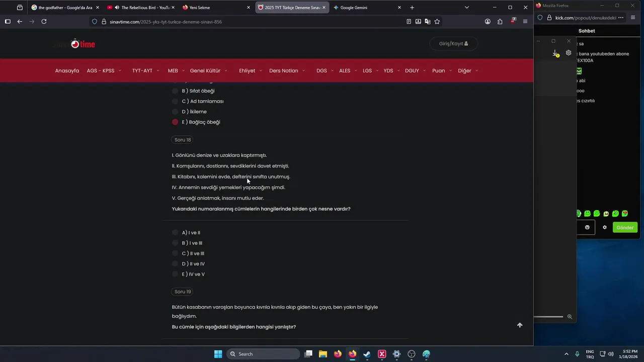Mute The Rebellious Bird YouTube tab audio

tap(117, 8)
